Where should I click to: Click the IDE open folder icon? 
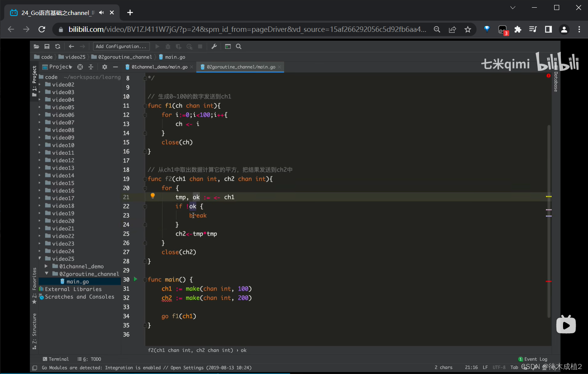pos(37,46)
